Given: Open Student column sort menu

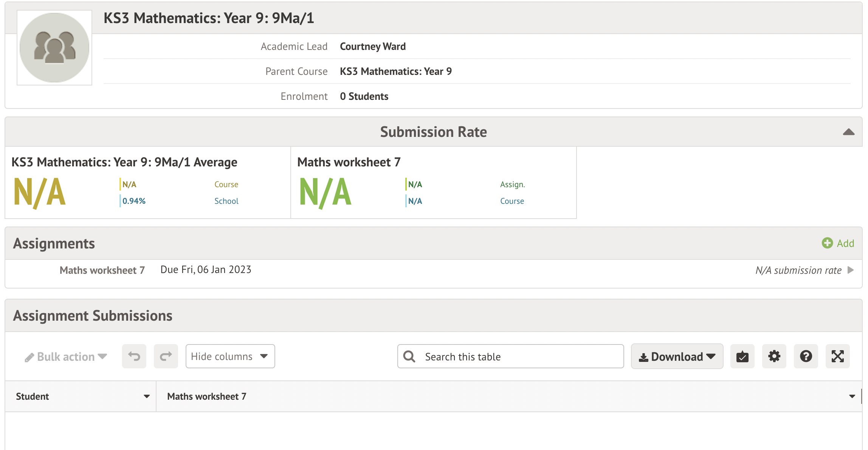Looking at the screenshot, I should [x=147, y=396].
